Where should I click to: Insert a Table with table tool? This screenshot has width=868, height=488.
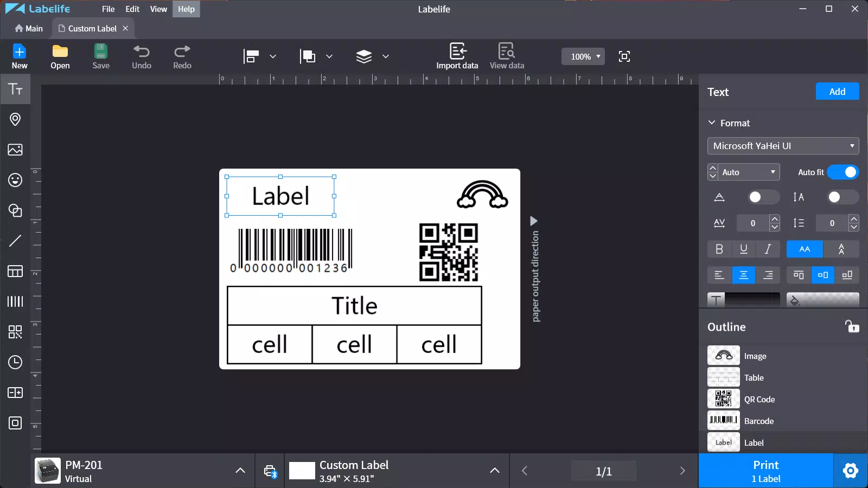[15, 271]
